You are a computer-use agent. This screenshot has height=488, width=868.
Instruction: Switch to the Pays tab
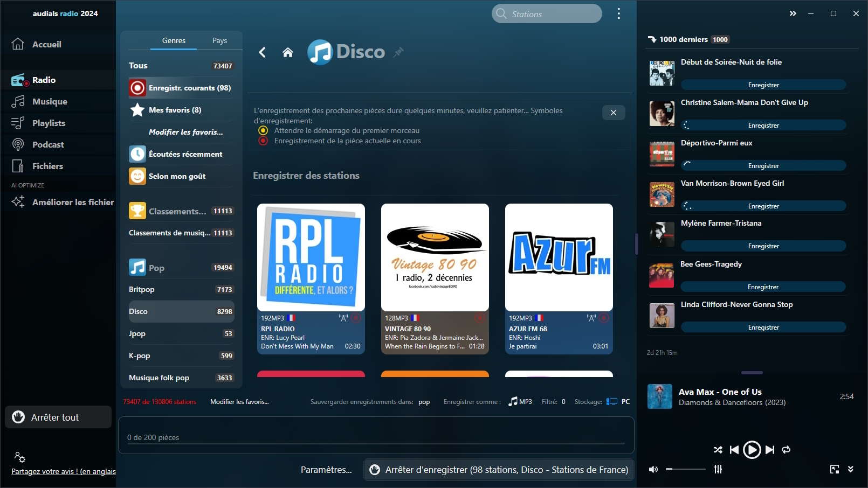219,40
